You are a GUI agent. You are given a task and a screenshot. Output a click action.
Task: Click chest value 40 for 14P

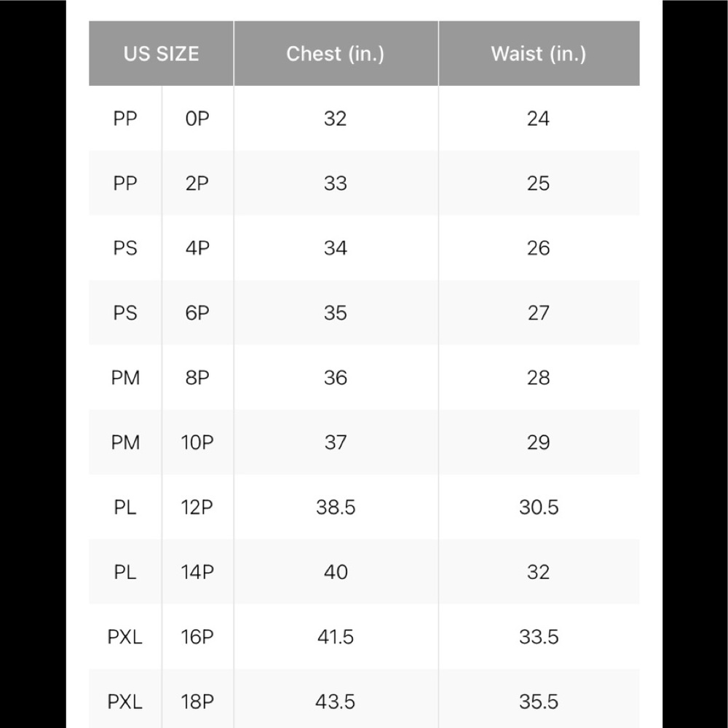pos(336,572)
